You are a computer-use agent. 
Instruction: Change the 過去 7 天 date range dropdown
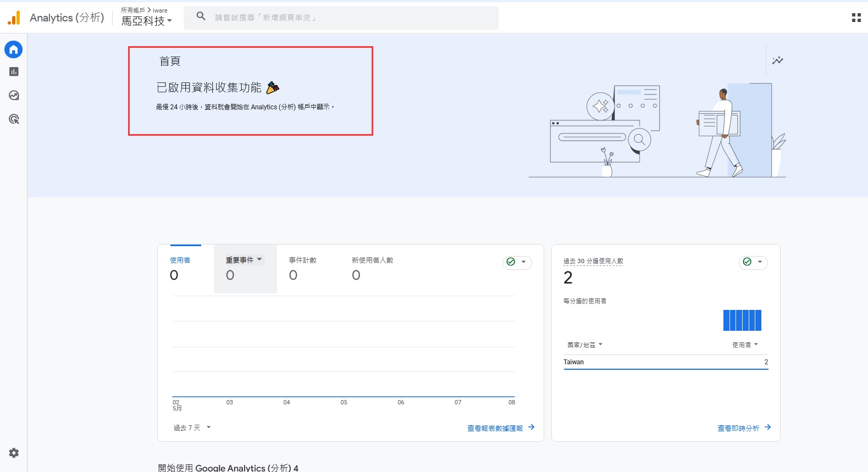coord(192,427)
